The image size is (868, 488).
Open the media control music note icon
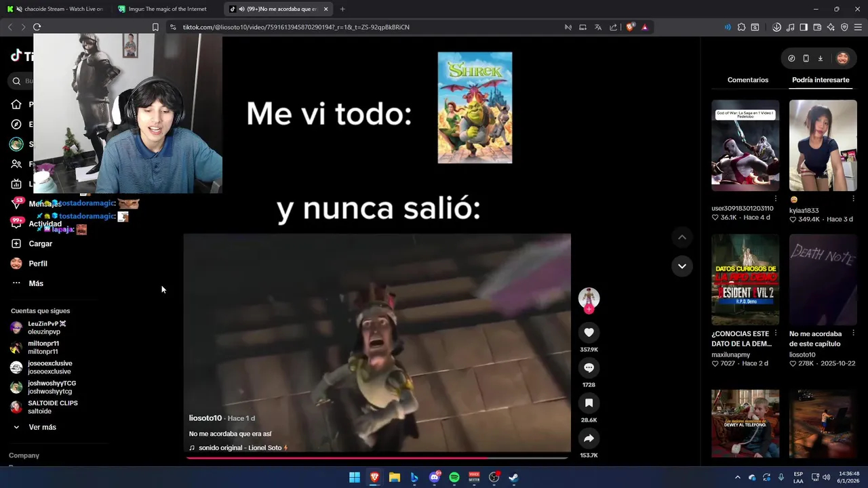click(791, 27)
